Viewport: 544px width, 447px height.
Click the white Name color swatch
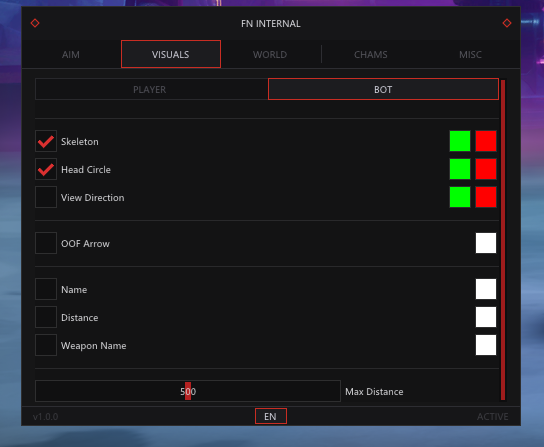[x=486, y=289]
